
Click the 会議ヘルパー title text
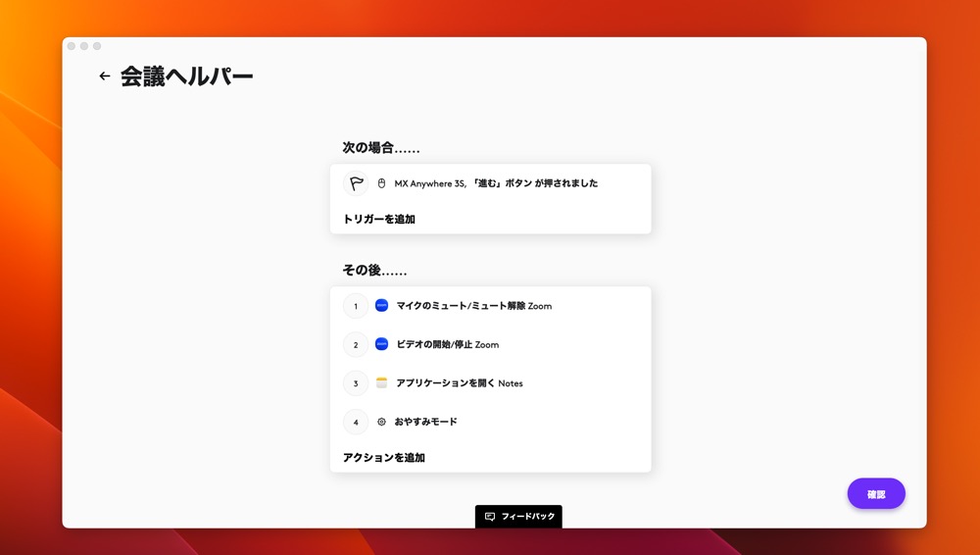(x=186, y=76)
